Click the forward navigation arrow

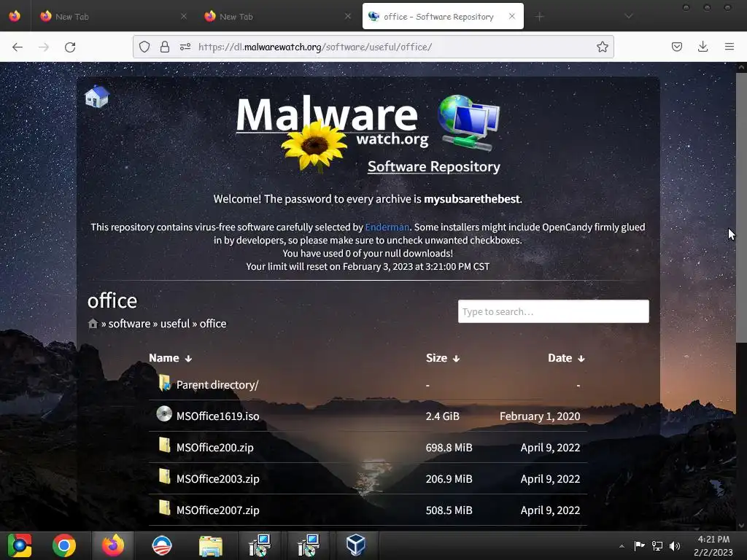coord(44,47)
